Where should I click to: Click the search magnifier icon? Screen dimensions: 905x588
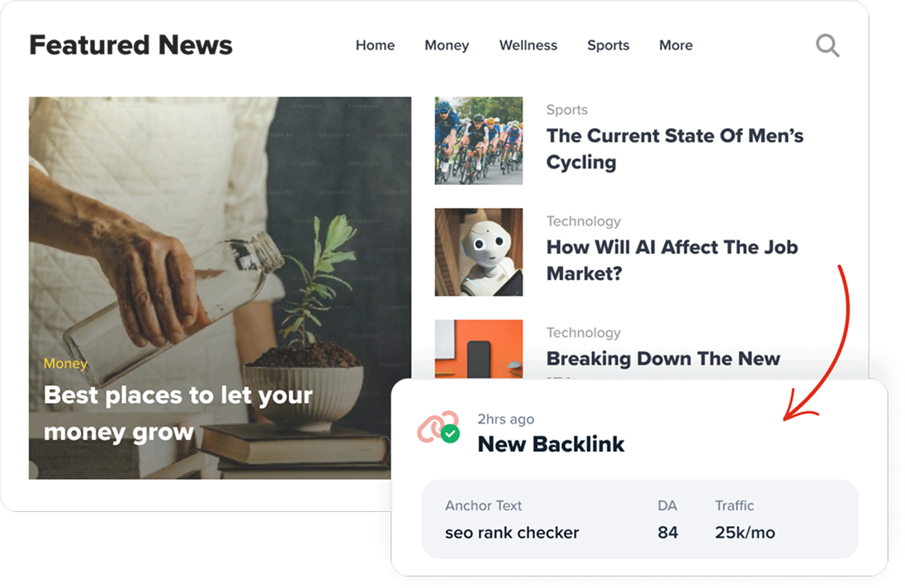tap(827, 45)
